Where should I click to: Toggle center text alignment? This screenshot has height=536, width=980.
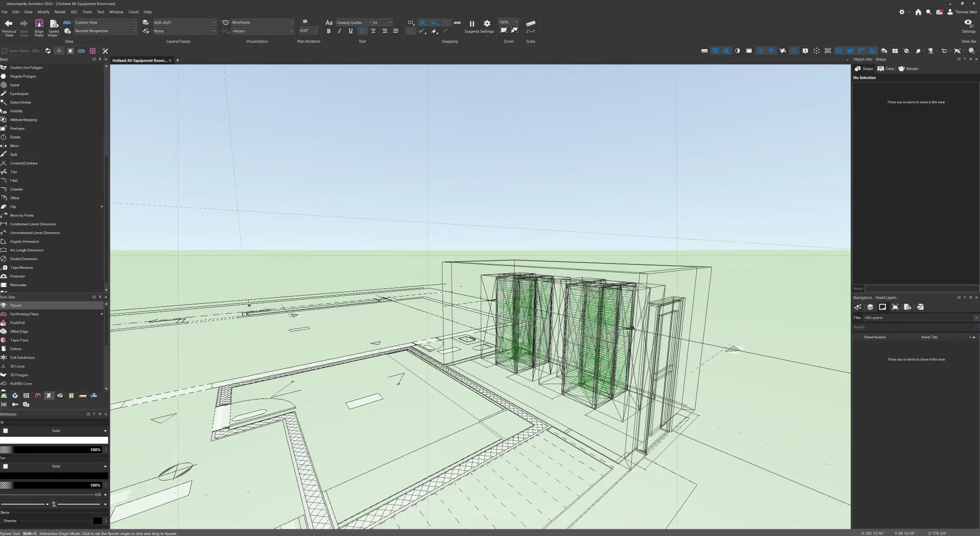pos(373,31)
